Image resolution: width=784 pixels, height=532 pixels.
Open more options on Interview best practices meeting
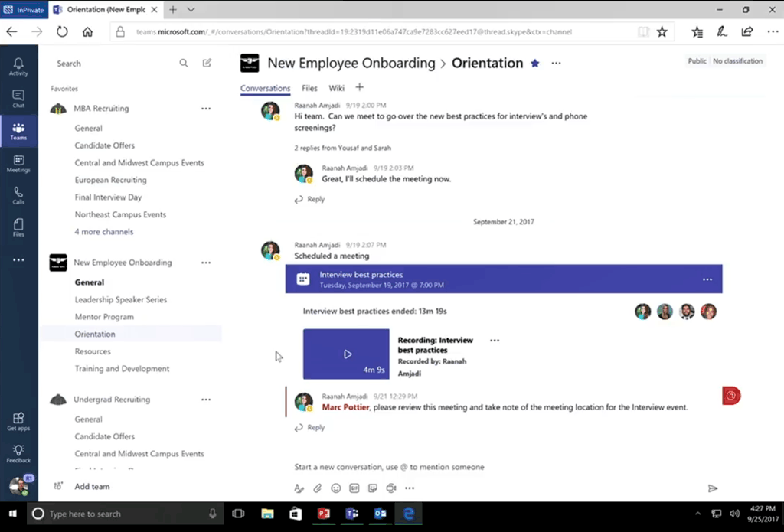pyautogui.click(x=707, y=279)
